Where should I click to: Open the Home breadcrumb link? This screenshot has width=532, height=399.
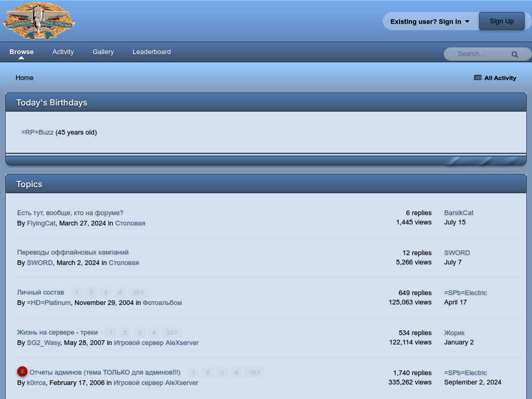point(24,78)
